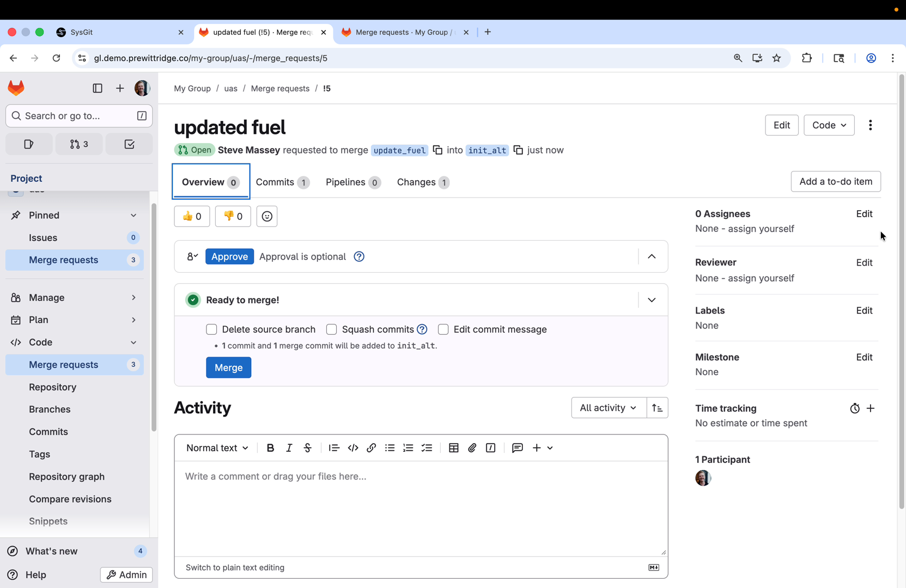
Task: Insert a link in the comment editor
Action: coord(371,448)
